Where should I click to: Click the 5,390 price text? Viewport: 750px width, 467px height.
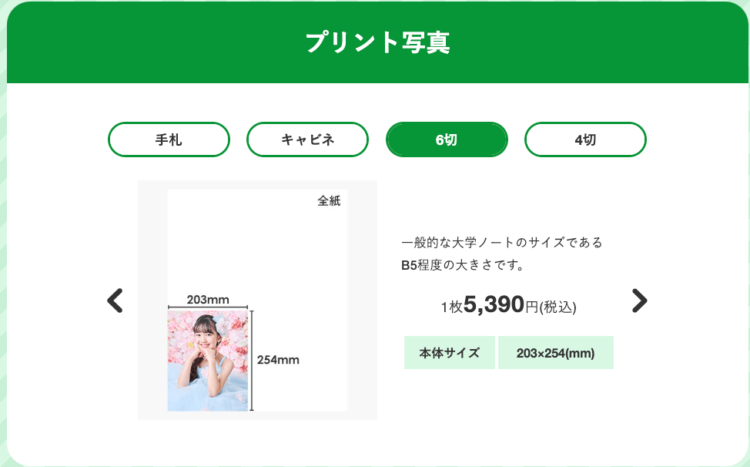[494, 305]
